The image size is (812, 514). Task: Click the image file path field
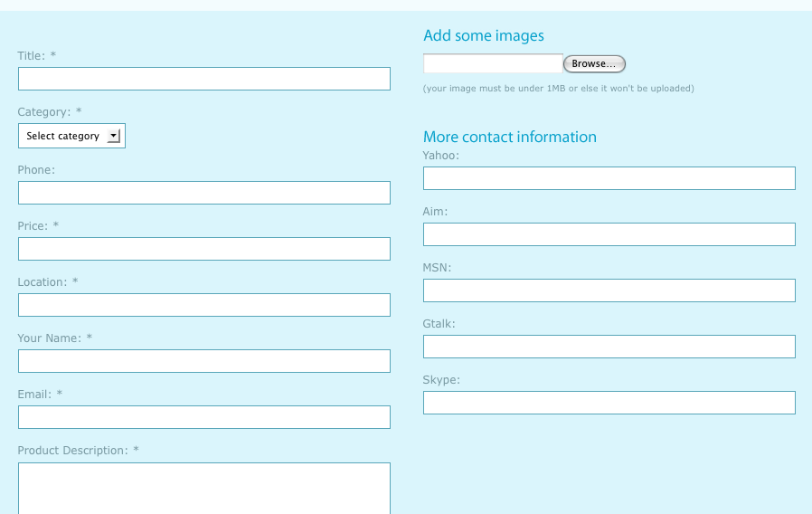click(493, 63)
